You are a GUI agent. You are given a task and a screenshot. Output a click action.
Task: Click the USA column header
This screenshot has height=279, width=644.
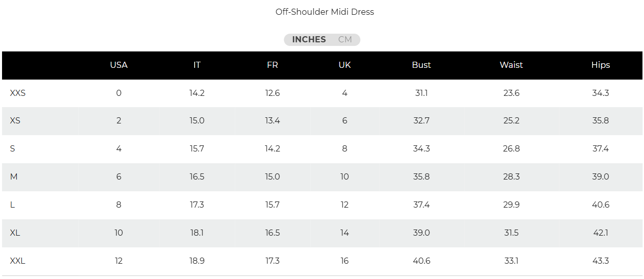[119, 65]
